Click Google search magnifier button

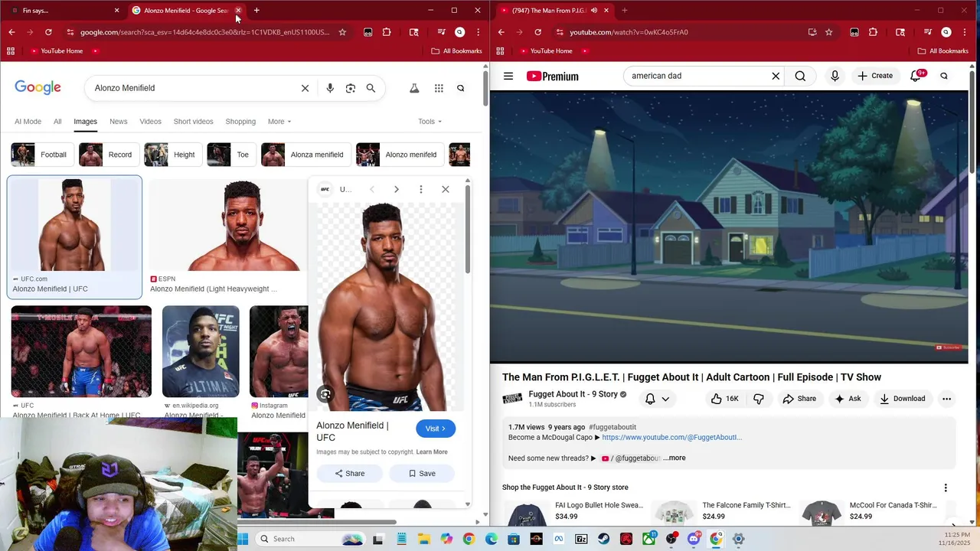coord(371,88)
